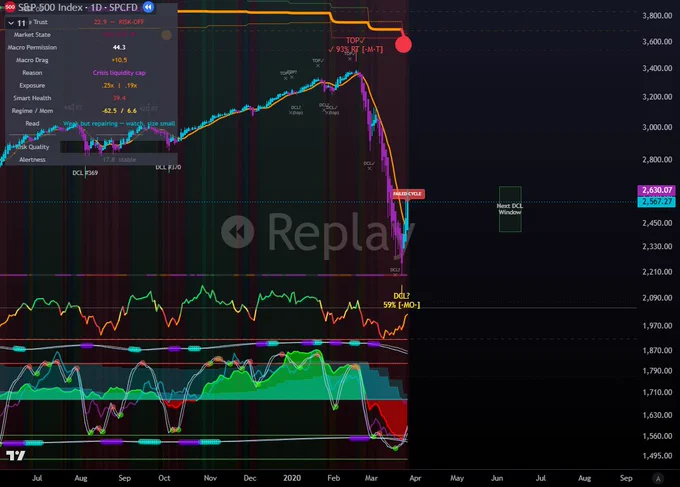The height and width of the screenshot is (487, 680).
Task: Click the 2,210.00 price axis label
Action: click(x=657, y=272)
